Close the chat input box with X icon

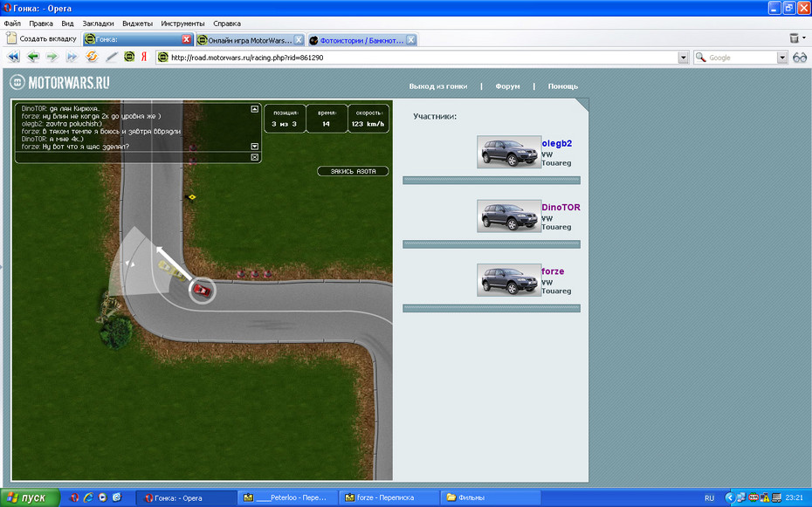(x=254, y=157)
